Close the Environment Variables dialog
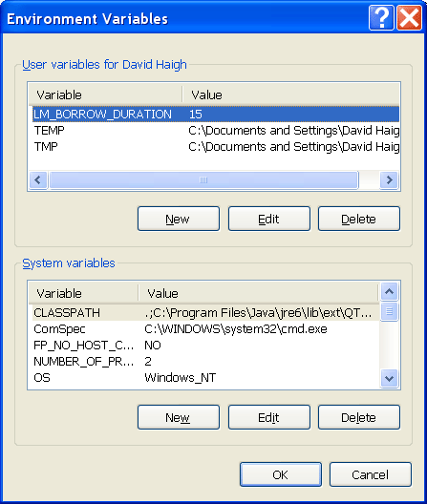Screen dimensions: 427x504 [409, 18]
